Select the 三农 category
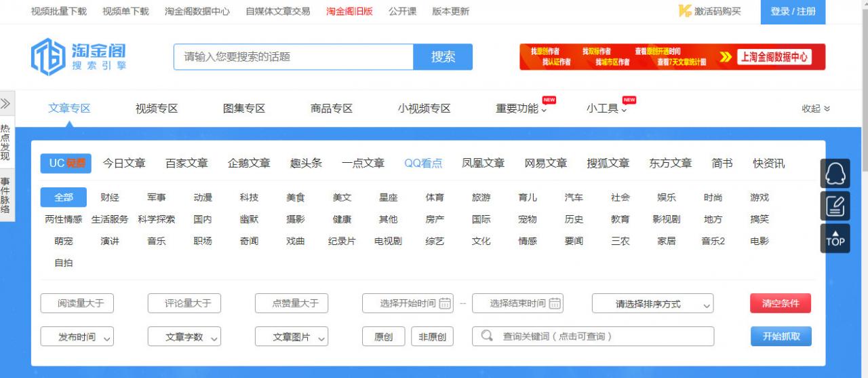Screen dimensions: 868x378 pyautogui.click(x=620, y=241)
